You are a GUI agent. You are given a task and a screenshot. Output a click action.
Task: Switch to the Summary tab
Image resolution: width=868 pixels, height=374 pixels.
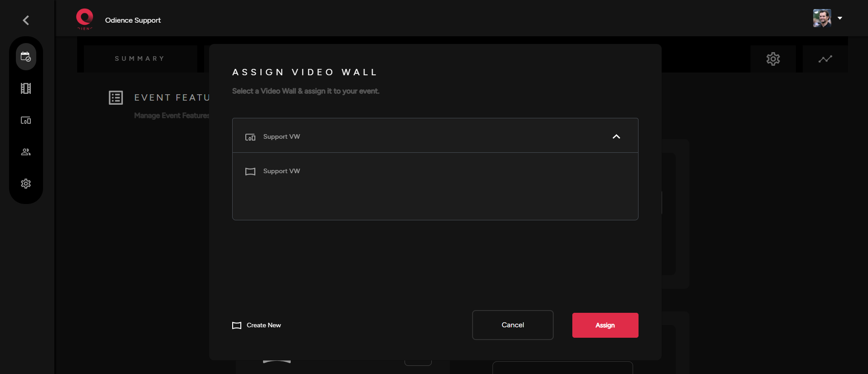tap(140, 59)
